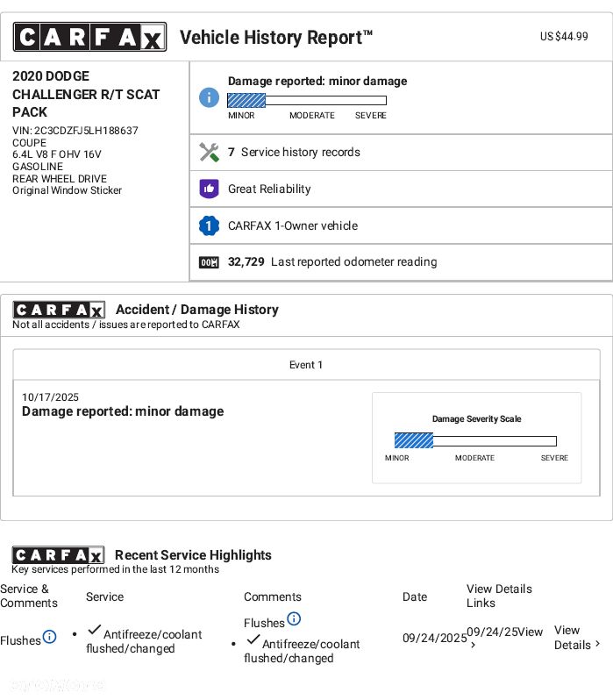The width and height of the screenshot is (613, 700).
Task: Select the Event 1 tab header
Action: [x=306, y=365]
